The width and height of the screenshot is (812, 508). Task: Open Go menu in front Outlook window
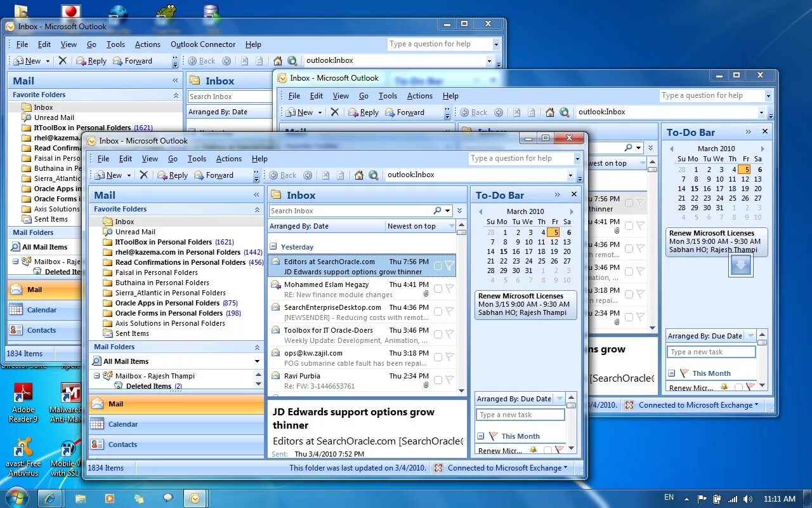tap(173, 159)
